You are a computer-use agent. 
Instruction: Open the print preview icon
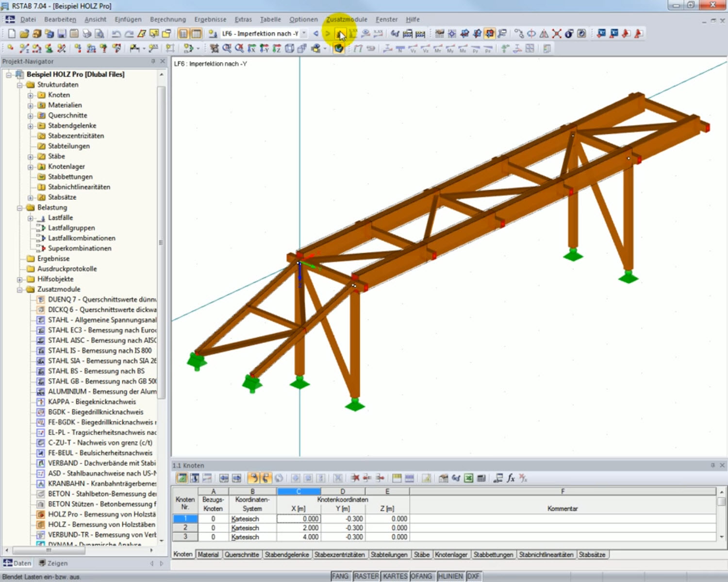point(99,33)
